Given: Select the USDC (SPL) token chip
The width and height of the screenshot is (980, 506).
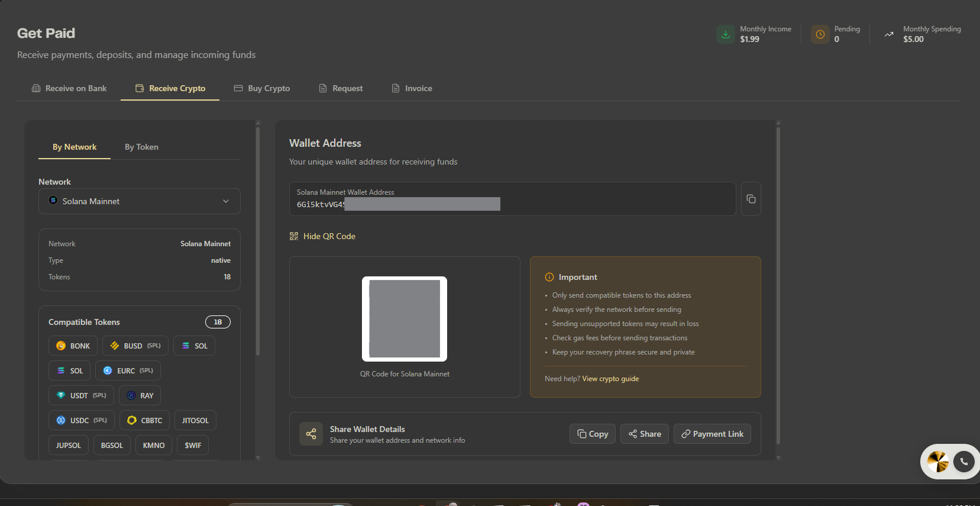Looking at the screenshot, I should [82, 420].
